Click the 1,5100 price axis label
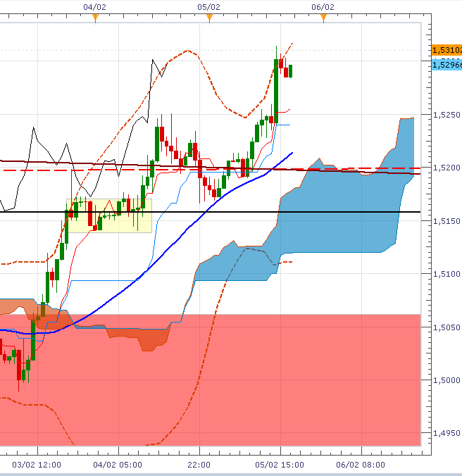The width and height of the screenshot is (462, 476). pos(447,274)
